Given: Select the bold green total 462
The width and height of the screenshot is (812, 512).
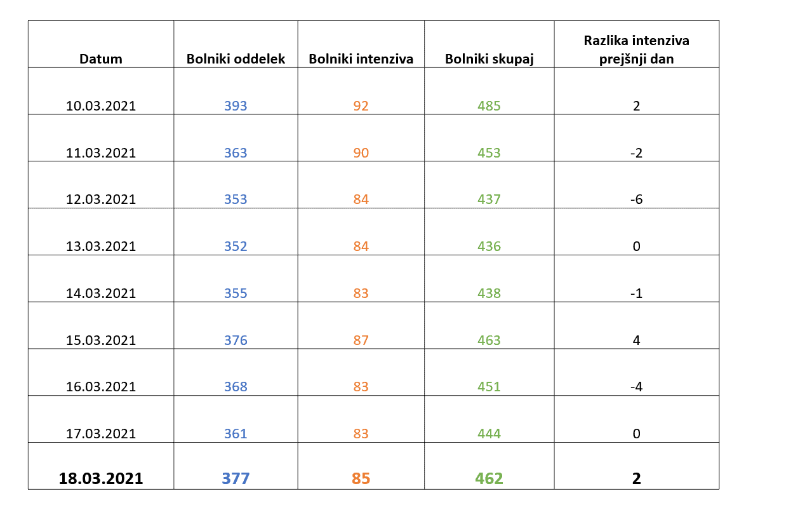Looking at the screenshot, I should click(x=489, y=479).
